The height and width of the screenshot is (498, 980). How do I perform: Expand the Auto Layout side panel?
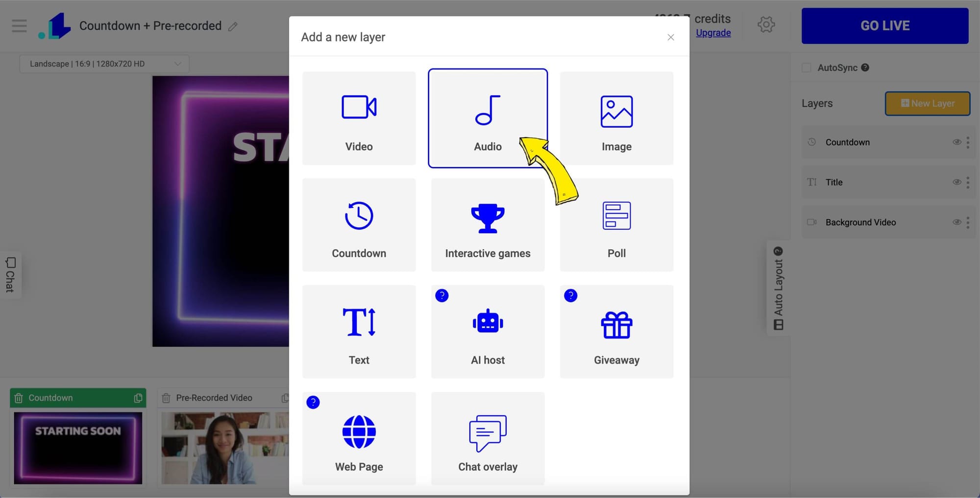click(778, 288)
